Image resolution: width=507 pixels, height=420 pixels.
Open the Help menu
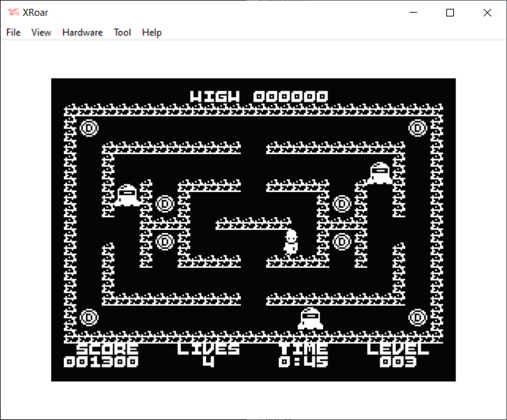(x=152, y=32)
